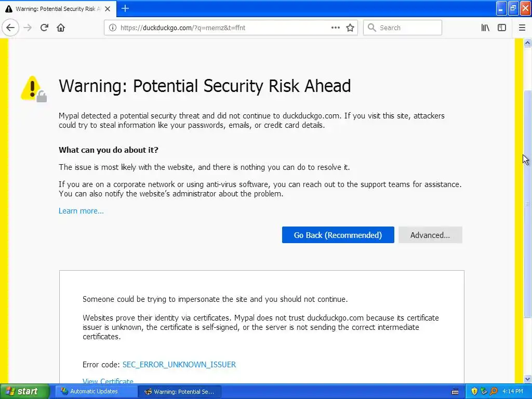This screenshot has height=399, width=532.
Task: Click Go Back (Recommended) button
Action: point(338,235)
